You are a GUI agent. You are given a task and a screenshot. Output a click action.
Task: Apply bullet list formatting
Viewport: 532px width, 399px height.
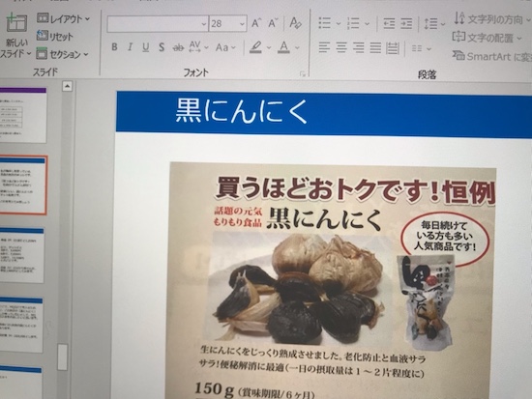pyautogui.click(x=325, y=23)
